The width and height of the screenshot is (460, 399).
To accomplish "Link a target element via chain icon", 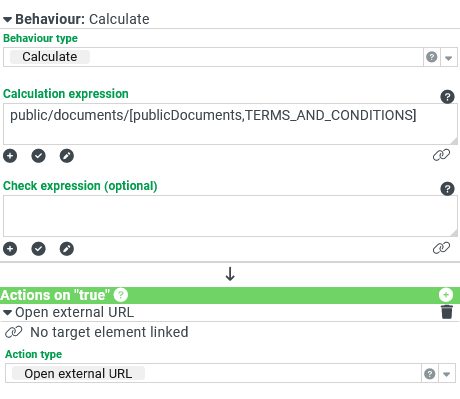I will point(13,332).
